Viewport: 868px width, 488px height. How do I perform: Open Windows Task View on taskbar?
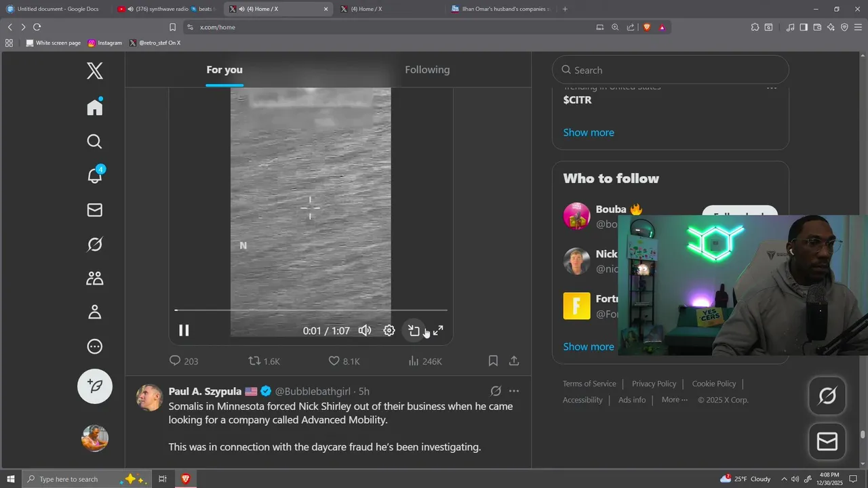[163, 479]
